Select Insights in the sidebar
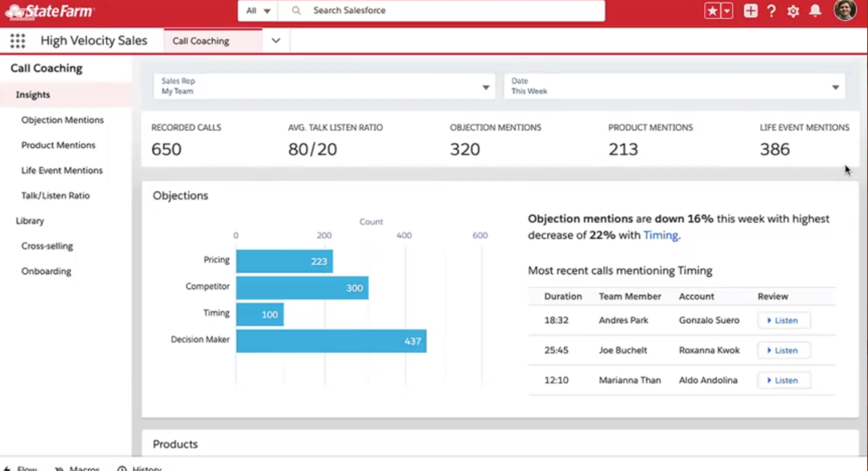 [66, 94]
